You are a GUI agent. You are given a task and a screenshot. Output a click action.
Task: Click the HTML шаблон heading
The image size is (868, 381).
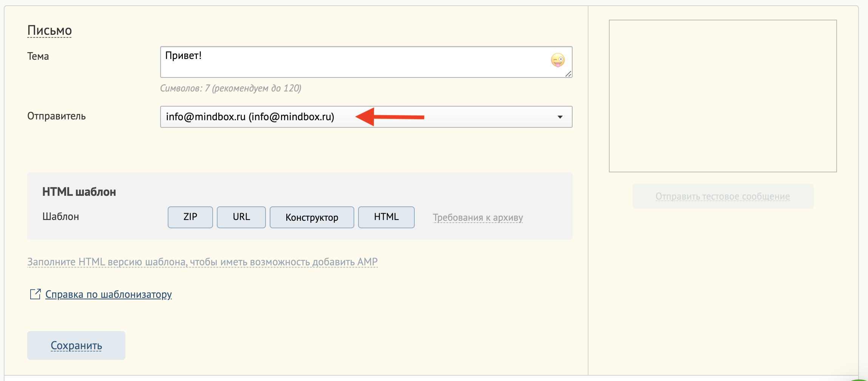(79, 192)
